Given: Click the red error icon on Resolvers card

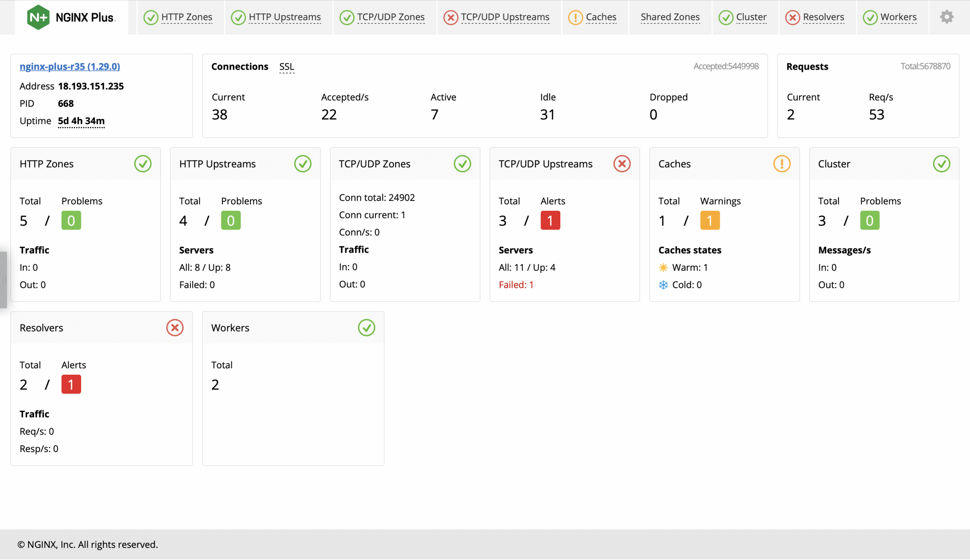Looking at the screenshot, I should (175, 328).
